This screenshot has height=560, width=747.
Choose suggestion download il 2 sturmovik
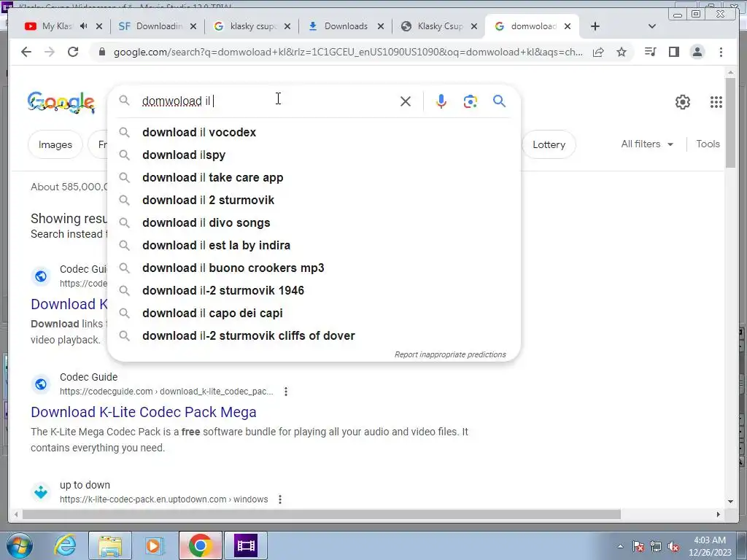click(314, 200)
